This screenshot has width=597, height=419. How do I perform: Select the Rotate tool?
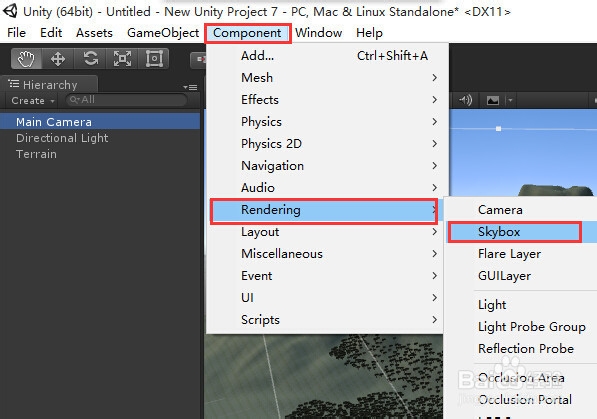(x=90, y=59)
